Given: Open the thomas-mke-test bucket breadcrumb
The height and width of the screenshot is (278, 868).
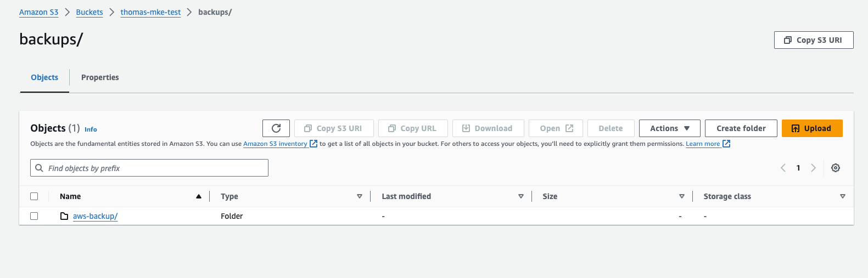Looking at the screenshot, I should 150,12.
